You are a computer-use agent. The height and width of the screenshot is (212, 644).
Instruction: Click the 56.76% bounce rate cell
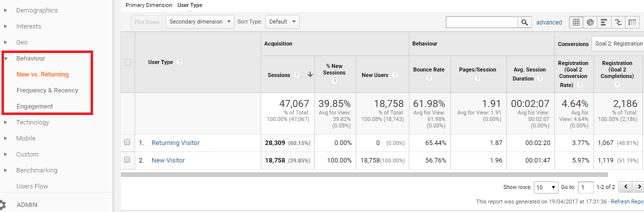(435, 160)
